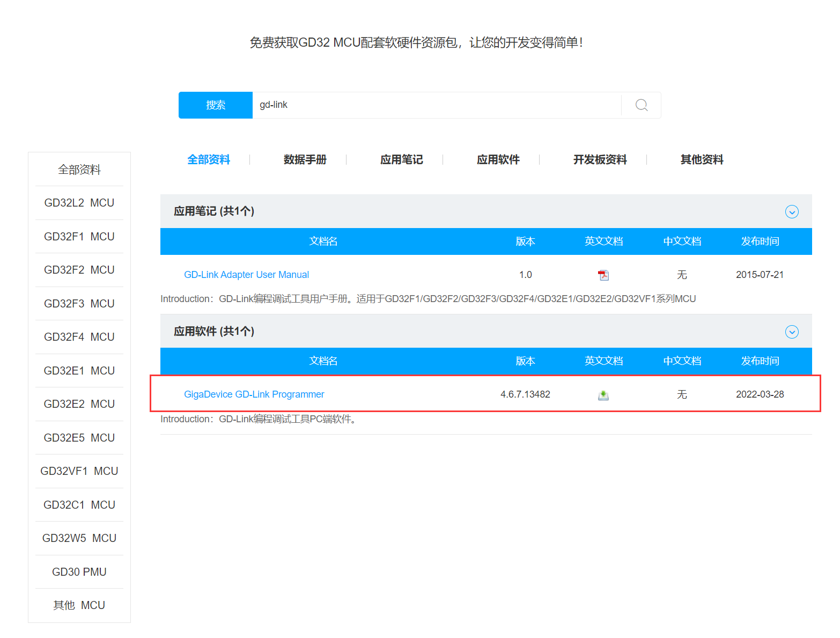Focus the search field containing gd-link
This screenshot has height=638, width=840.
pyautogui.click(x=437, y=105)
